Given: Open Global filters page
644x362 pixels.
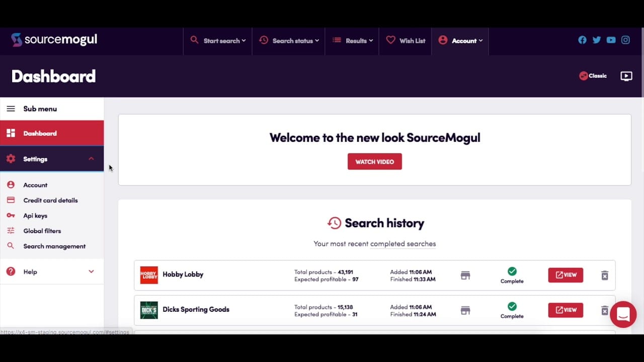Looking at the screenshot, I should [42, 231].
